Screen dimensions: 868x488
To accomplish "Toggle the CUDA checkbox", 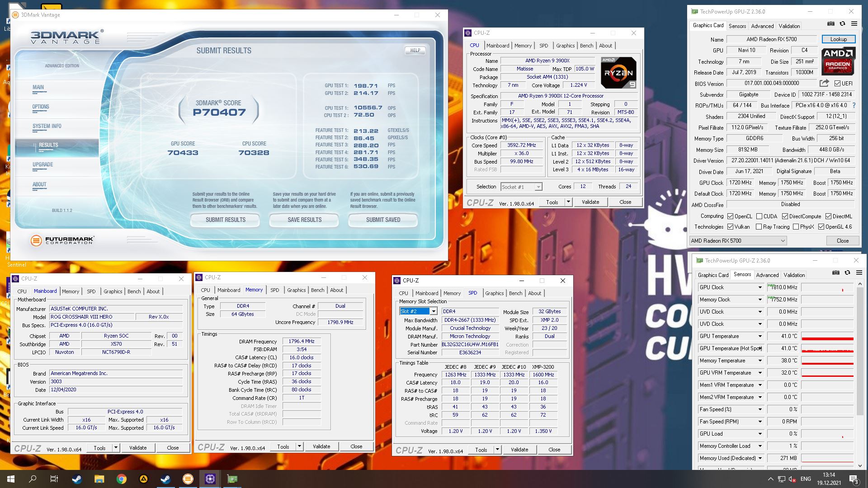I will 759,216.
